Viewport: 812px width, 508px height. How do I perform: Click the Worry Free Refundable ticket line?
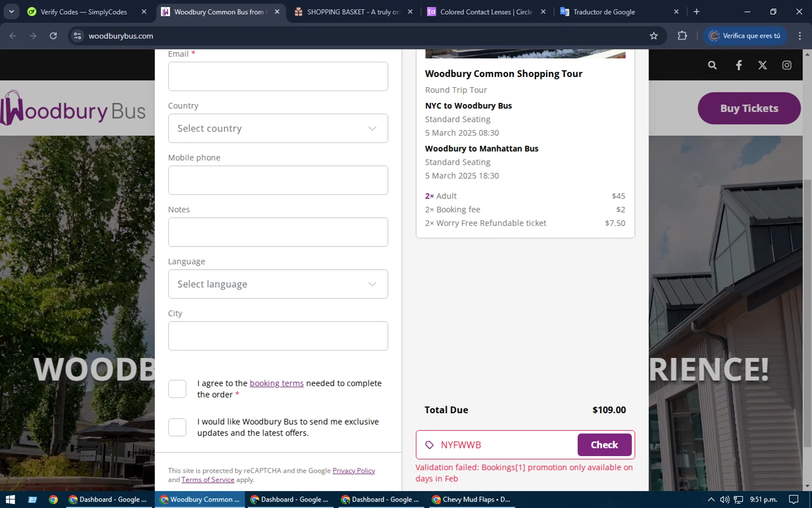[x=525, y=223]
